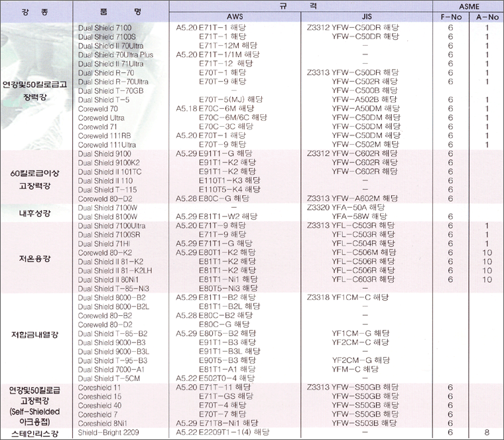Select the 'Coreweld 70' product row
Viewport: 504px width, 440px height.
click(x=98, y=109)
